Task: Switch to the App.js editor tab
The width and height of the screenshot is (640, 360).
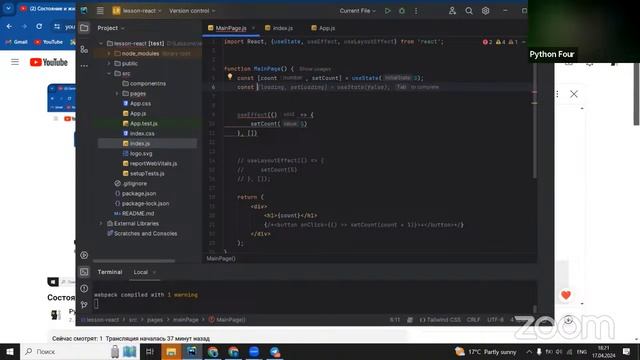Action: tap(323, 28)
